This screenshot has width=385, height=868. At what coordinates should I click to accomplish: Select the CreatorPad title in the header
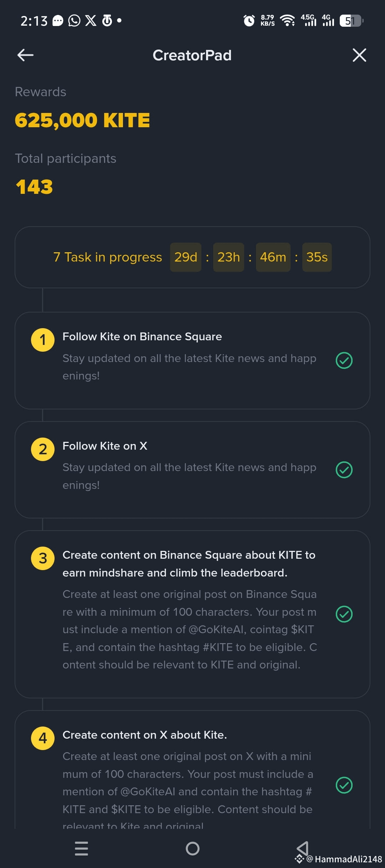click(192, 55)
